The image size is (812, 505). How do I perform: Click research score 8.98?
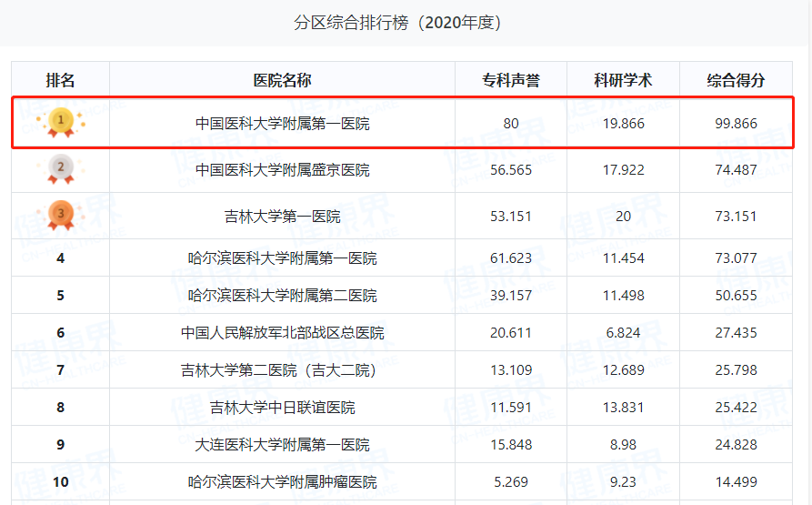pyautogui.click(x=624, y=444)
